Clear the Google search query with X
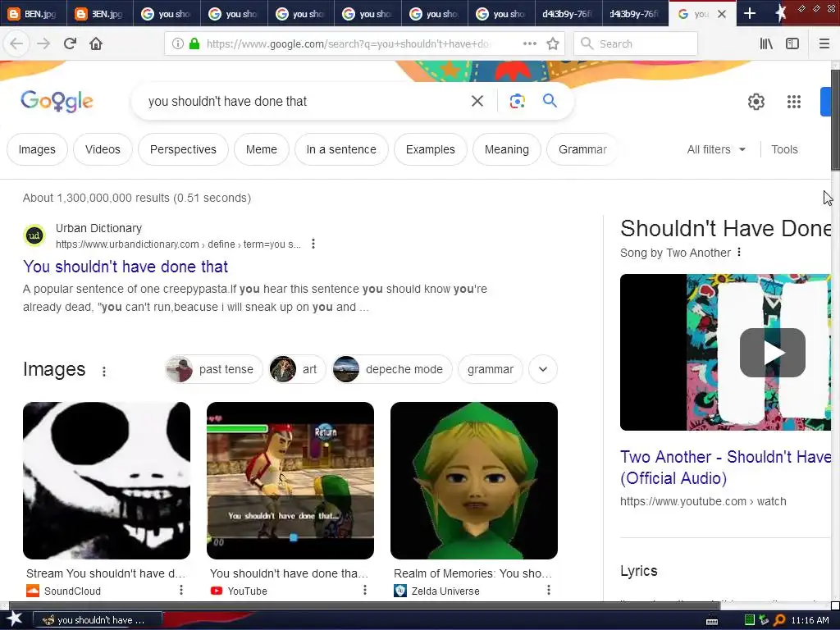 click(x=477, y=101)
